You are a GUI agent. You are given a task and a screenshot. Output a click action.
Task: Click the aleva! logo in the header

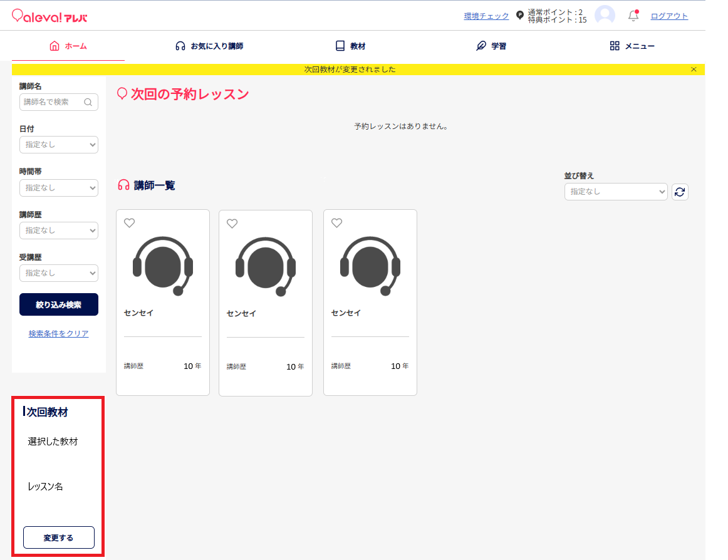[49, 16]
